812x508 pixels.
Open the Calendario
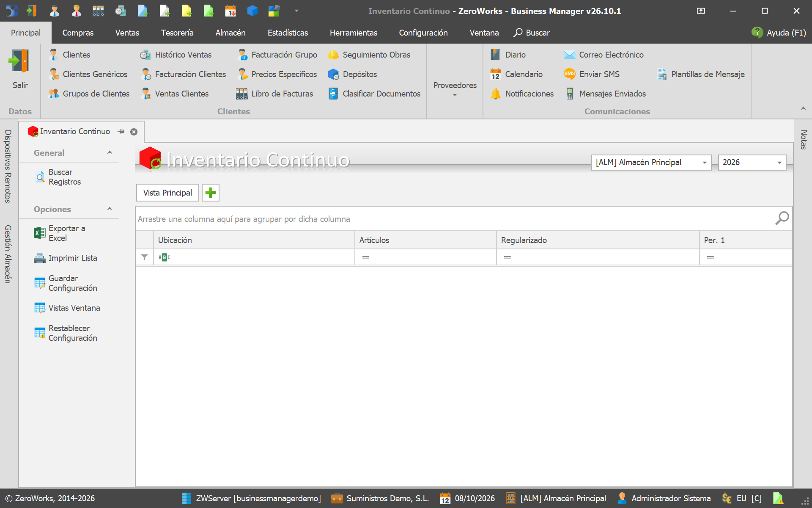[x=516, y=74]
